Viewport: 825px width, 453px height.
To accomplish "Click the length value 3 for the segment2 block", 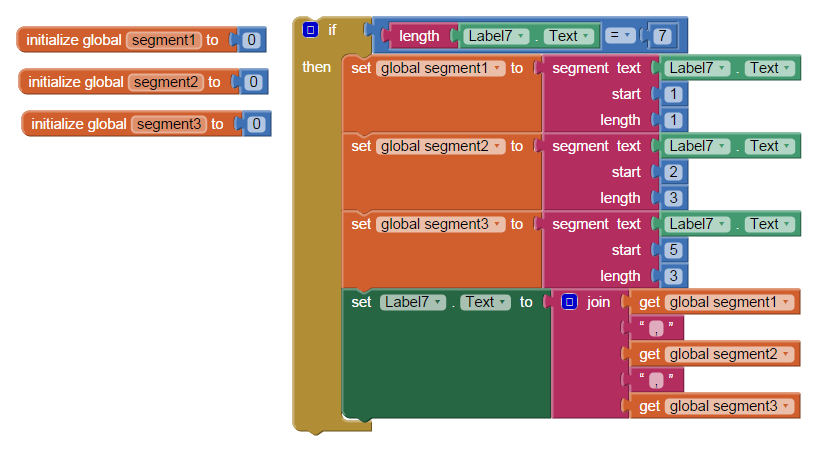I will click(x=673, y=198).
